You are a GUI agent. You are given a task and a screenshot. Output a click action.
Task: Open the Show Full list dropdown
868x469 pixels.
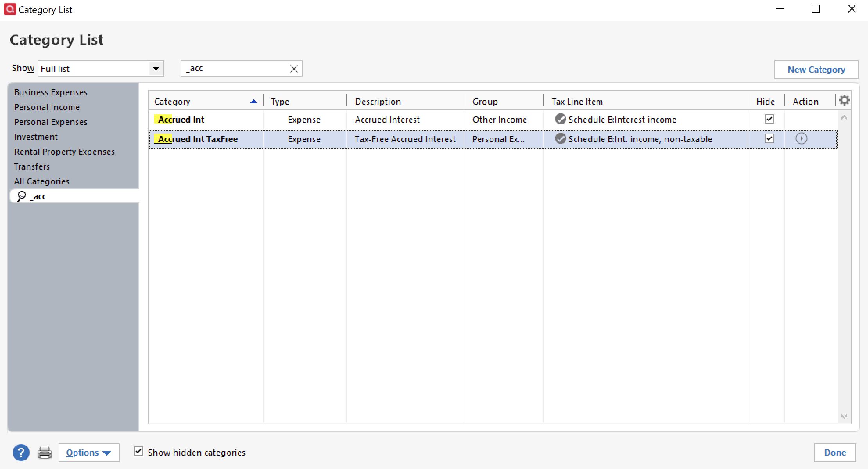click(x=156, y=68)
